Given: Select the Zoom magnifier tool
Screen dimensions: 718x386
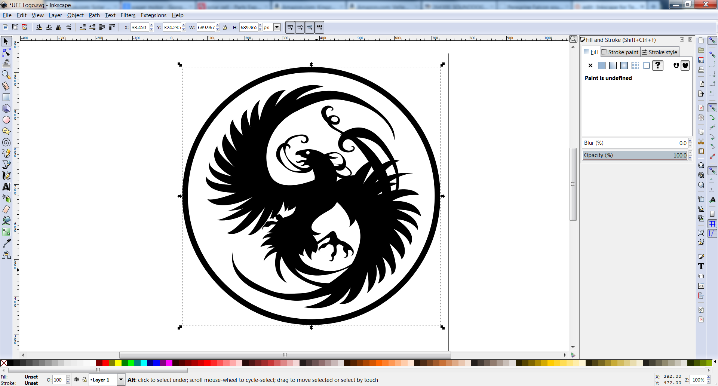Looking at the screenshot, I should 6,75.
